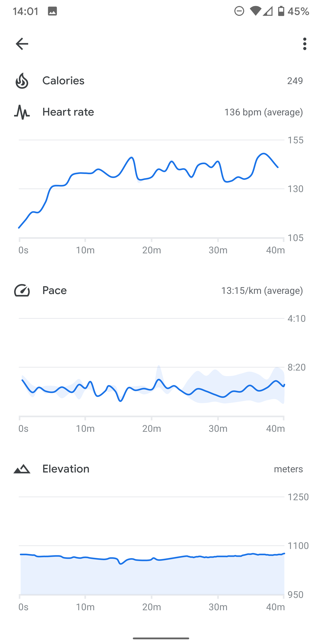Tap the Heart rate pulse icon
The height and width of the screenshot is (644, 322).
point(22,112)
